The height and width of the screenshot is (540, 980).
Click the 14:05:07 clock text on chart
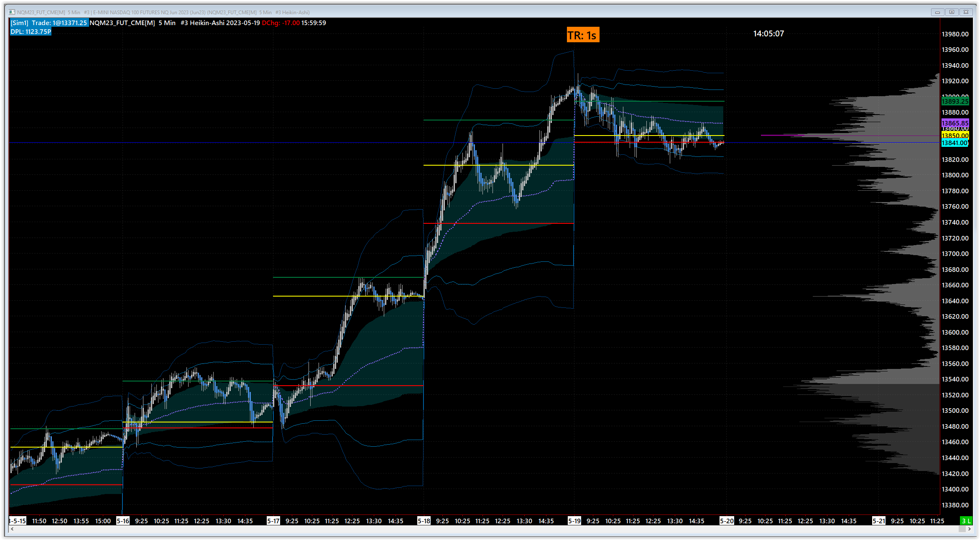tap(768, 34)
